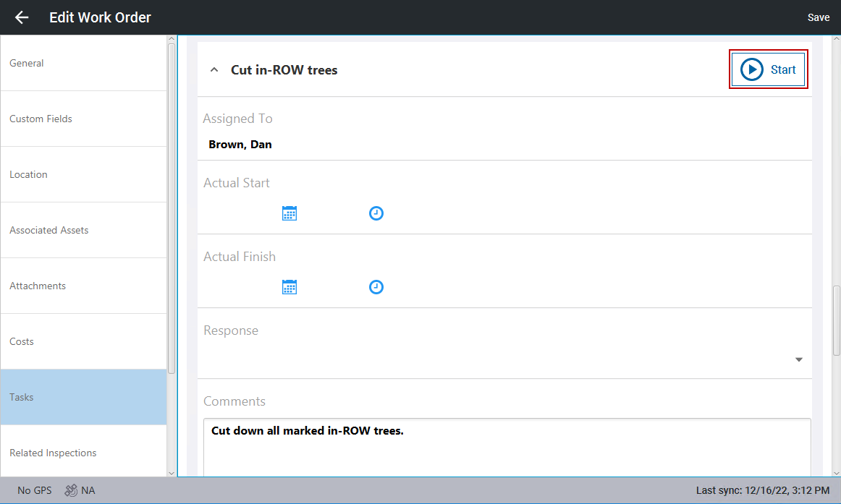
Task: Open the Costs section
Action: coord(84,342)
